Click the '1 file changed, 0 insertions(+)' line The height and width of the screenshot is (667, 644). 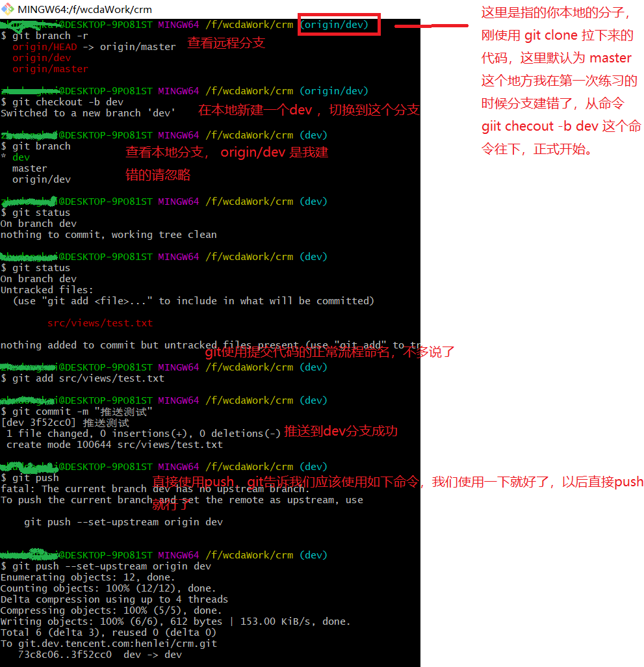144,434
